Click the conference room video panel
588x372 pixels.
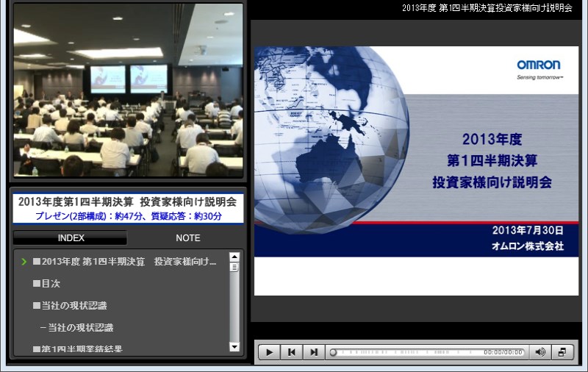click(x=128, y=90)
